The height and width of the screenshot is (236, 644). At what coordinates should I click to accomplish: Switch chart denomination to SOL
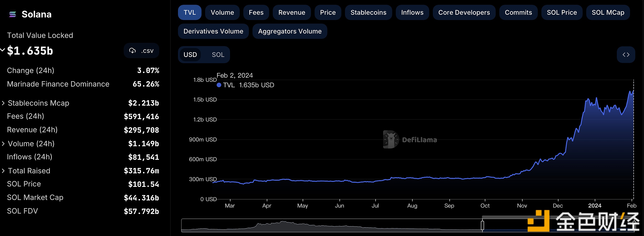click(x=218, y=55)
